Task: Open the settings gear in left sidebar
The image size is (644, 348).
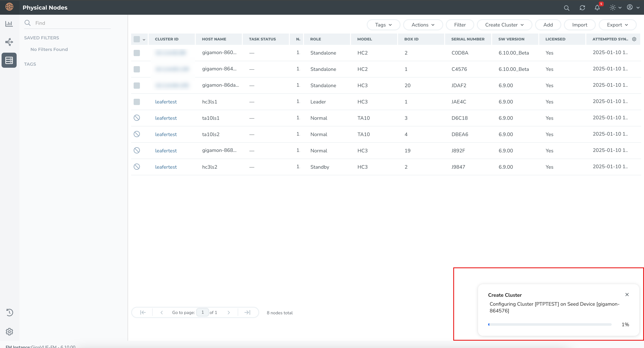Action: pyautogui.click(x=9, y=332)
